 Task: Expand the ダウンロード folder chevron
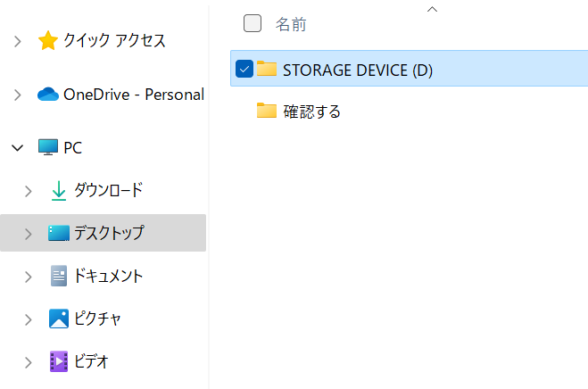[x=29, y=190]
